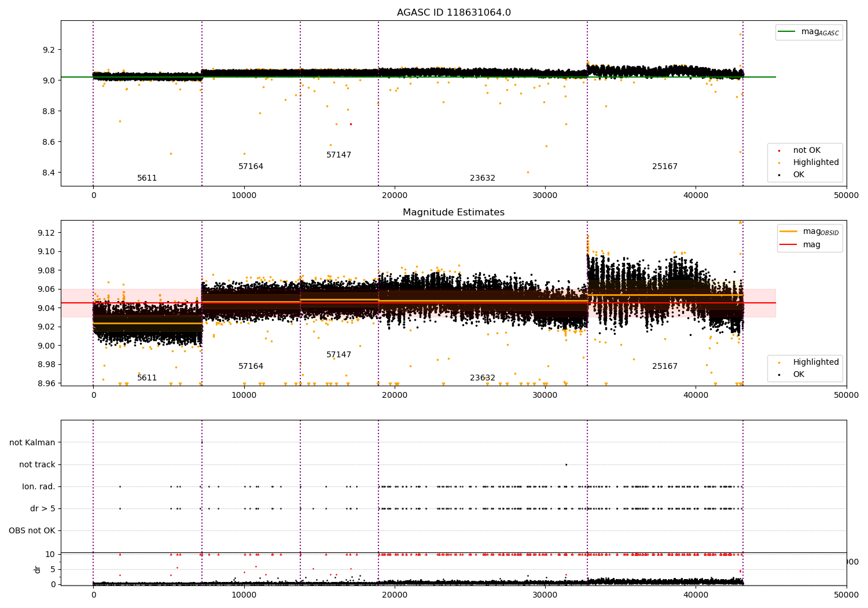
Task: Click y-tick 8.8 on top plot
Action: click(49, 111)
